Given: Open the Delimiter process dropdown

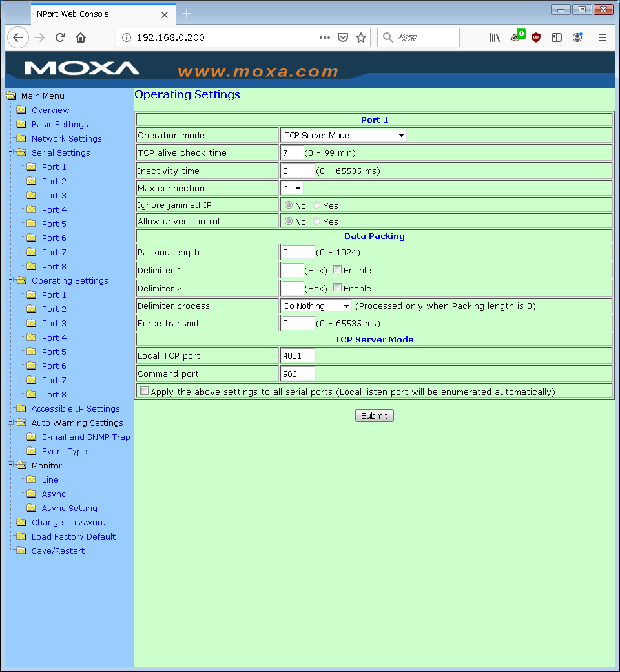Looking at the screenshot, I should pyautogui.click(x=316, y=306).
